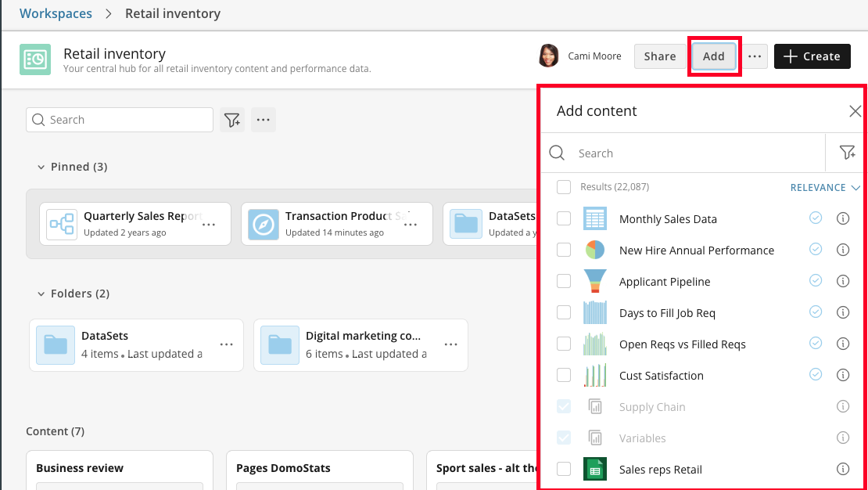Collapse the Pinned section
Screen dimensions: 868x490
(x=41, y=167)
